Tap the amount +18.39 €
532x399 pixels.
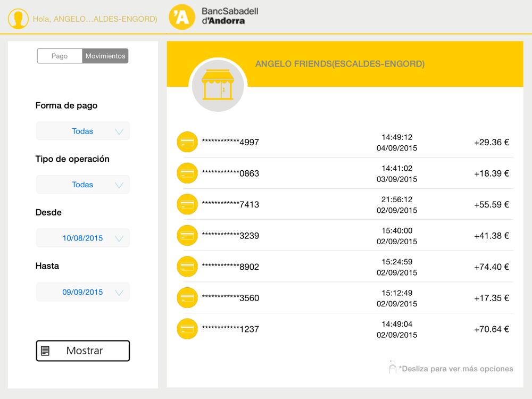(492, 173)
